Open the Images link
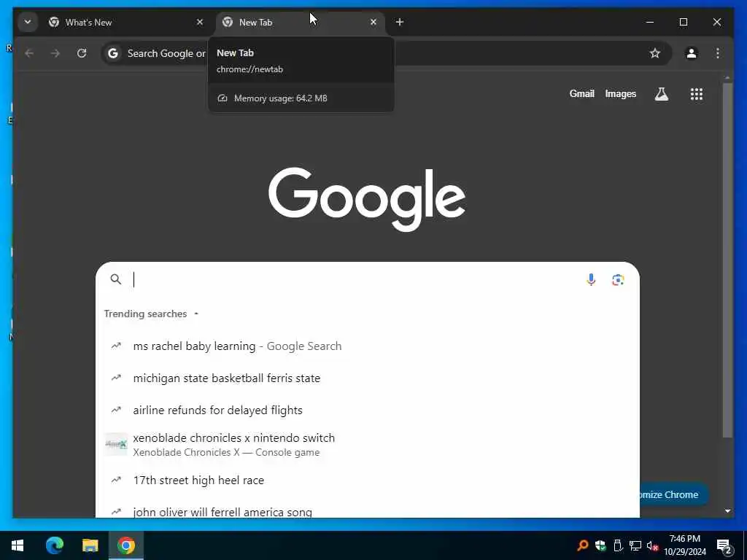 (620, 94)
